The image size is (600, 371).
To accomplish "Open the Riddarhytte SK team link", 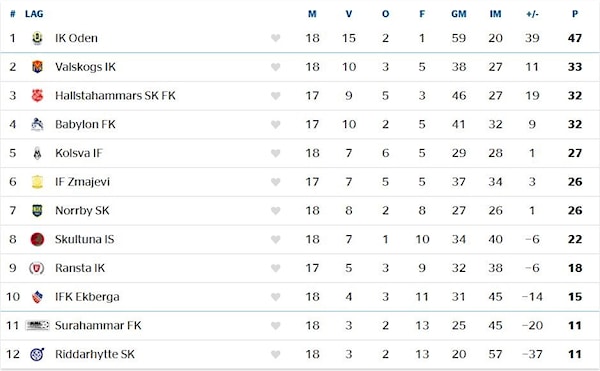I will [x=95, y=354].
